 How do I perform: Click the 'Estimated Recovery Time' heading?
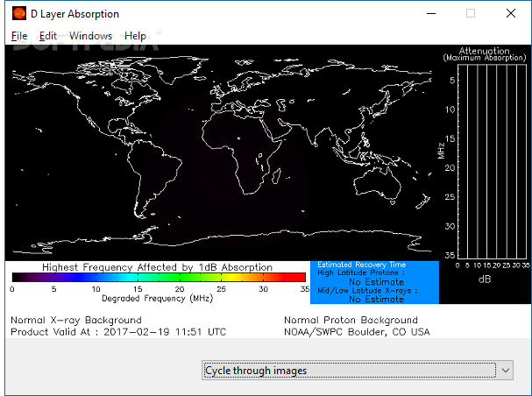(362, 265)
